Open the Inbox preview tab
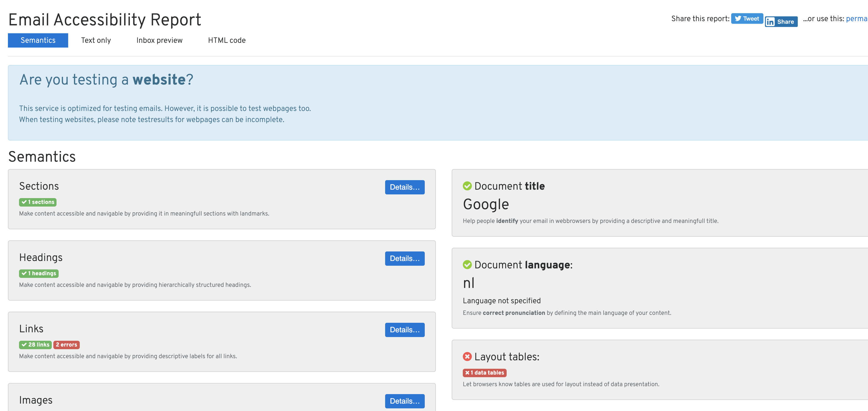The width and height of the screenshot is (868, 411). [159, 41]
